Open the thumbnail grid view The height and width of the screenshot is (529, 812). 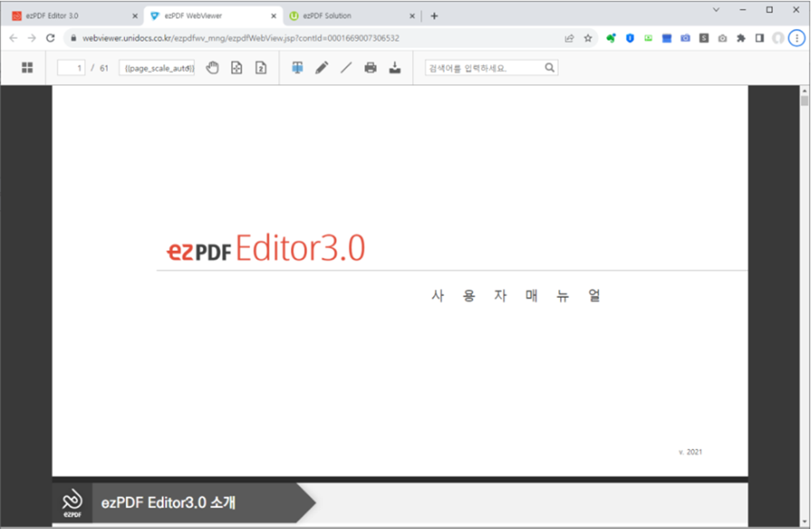click(27, 68)
